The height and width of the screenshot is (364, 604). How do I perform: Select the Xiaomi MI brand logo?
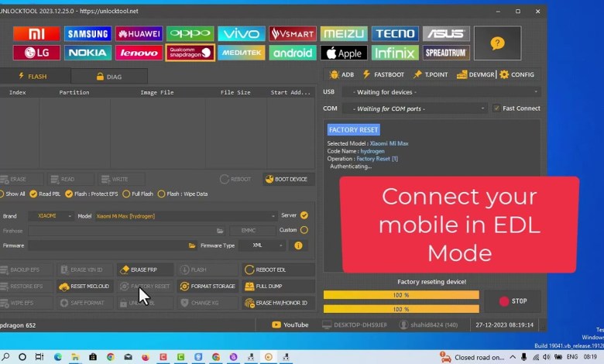tap(36, 34)
